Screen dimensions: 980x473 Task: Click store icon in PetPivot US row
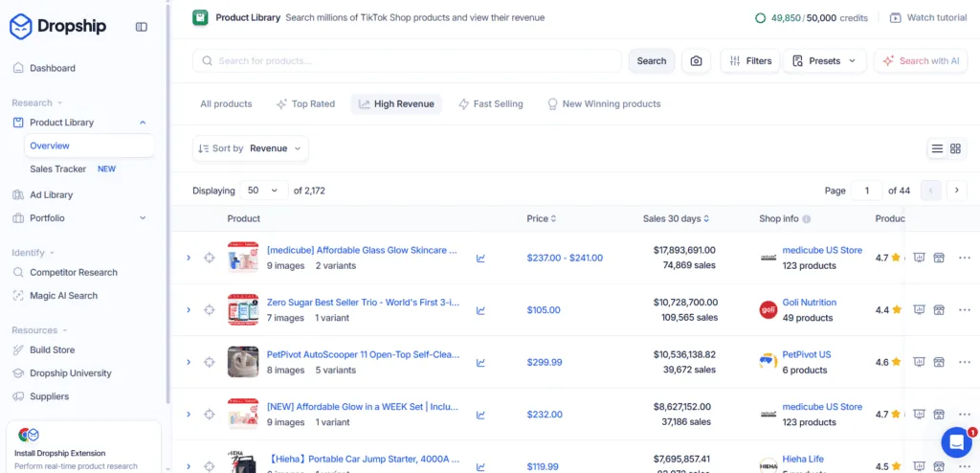(x=938, y=362)
